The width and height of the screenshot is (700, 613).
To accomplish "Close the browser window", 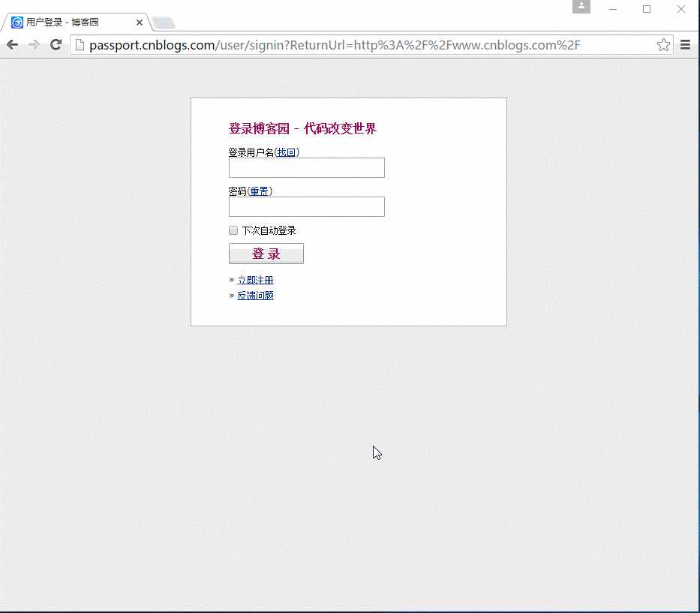I will [680, 9].
